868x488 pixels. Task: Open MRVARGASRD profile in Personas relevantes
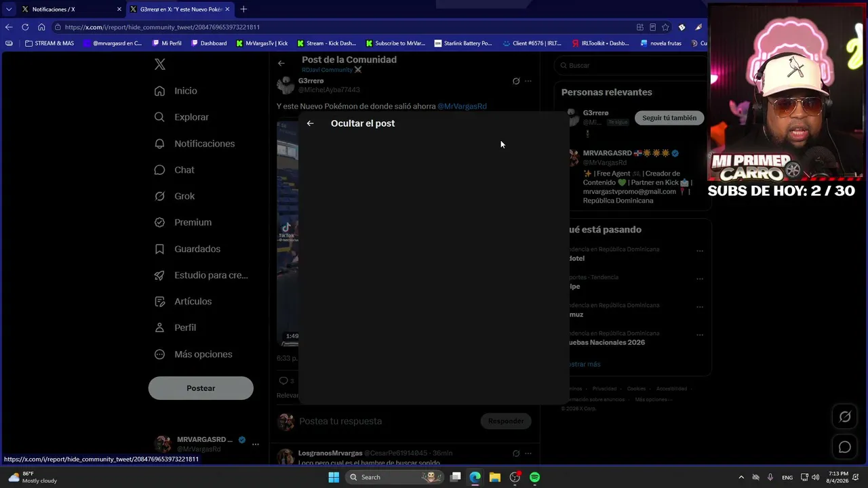click(608, 153)
